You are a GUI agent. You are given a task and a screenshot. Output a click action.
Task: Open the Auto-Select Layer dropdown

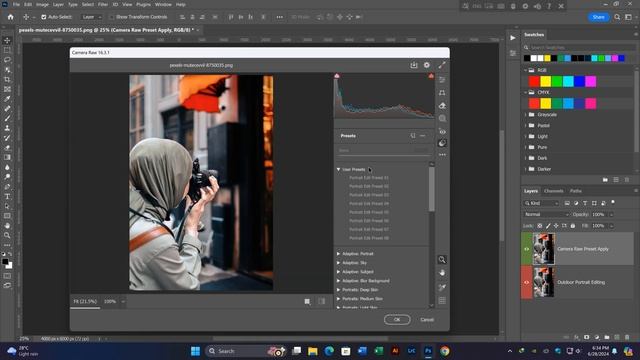[91, 17]
